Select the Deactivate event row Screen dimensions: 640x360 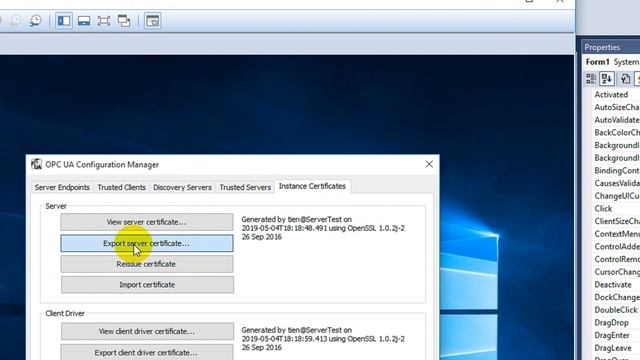(x=613, y=284)
